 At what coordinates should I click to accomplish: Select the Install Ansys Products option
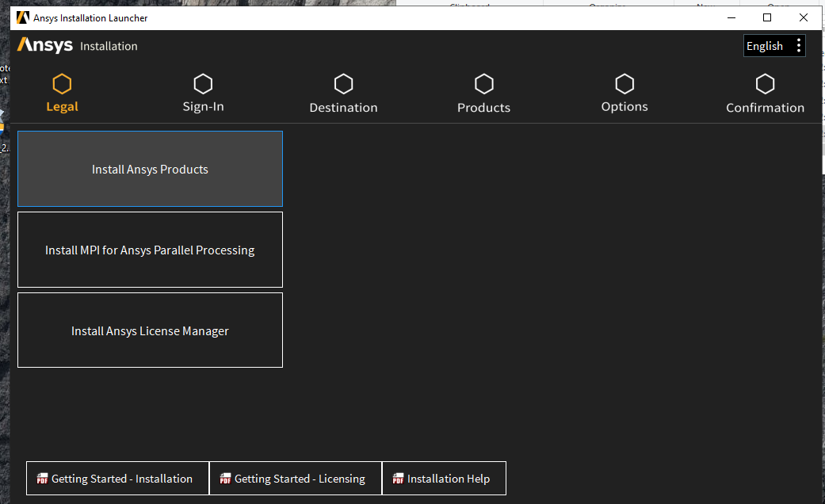point(150,169)
